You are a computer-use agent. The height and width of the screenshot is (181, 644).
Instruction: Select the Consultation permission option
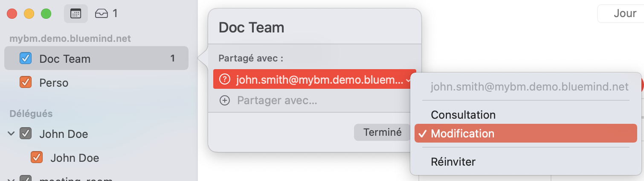463,115
